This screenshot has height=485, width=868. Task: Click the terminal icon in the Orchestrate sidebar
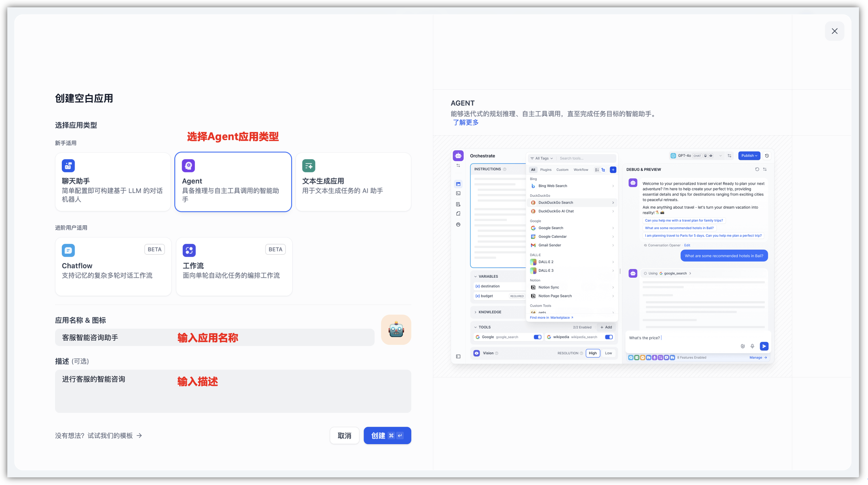[458, 193]
